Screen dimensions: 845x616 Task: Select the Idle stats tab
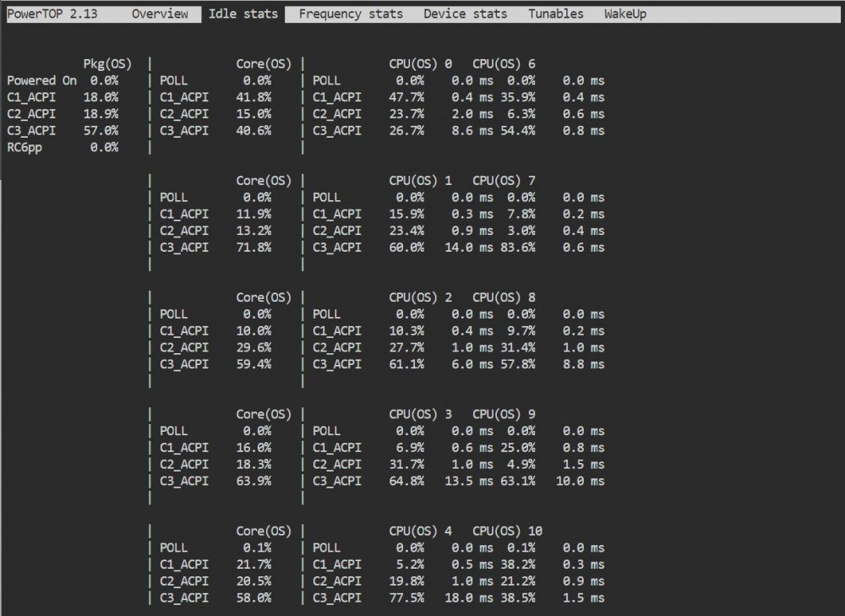pyautogui.click(x=243, y=14)
